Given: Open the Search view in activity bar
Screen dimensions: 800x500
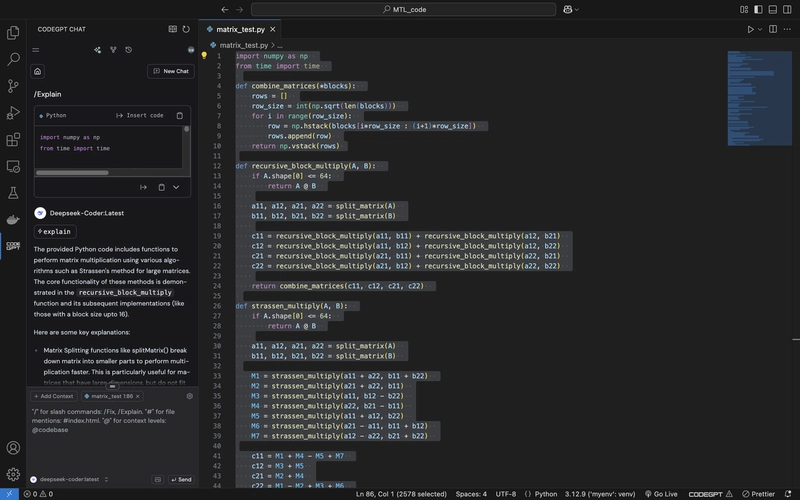Looking at the screenshot, I should tap(13, 59).
